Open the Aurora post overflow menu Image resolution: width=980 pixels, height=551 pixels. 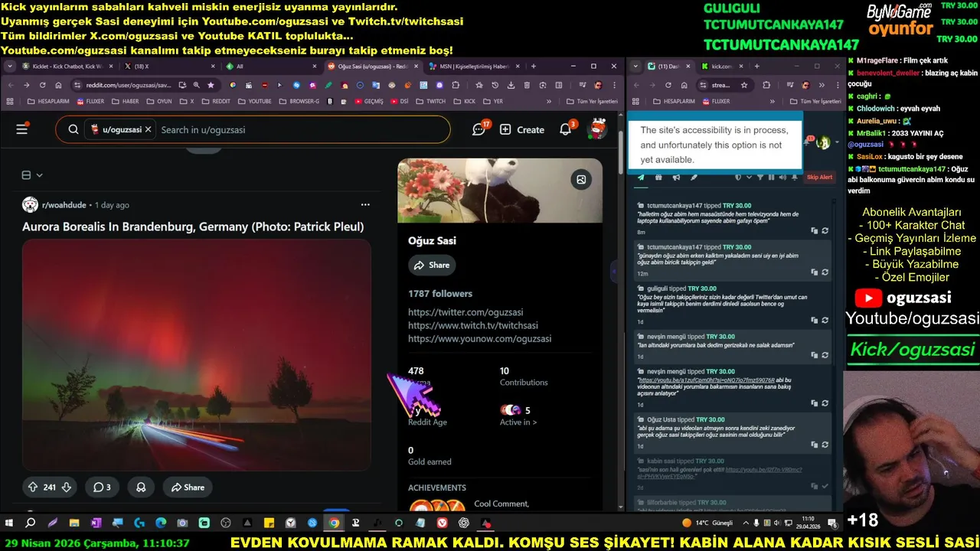click(365, 204)
